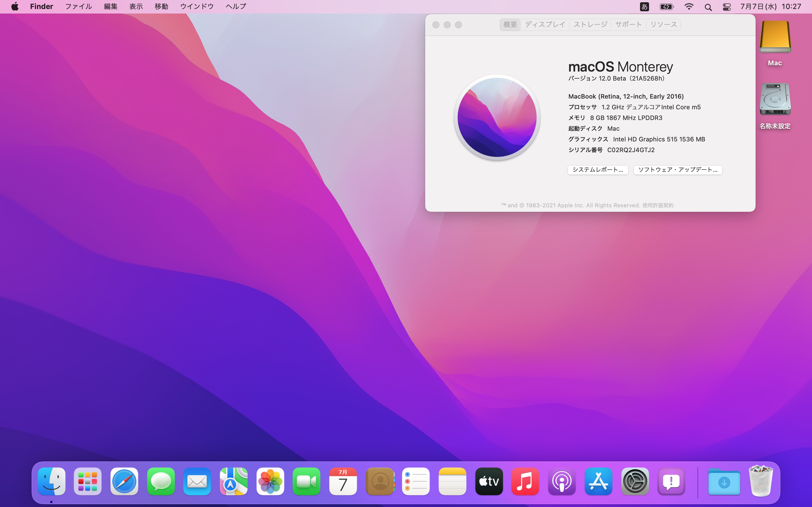Open Launchpad from the Dock
This screenshot has height=507, width=812.
click(88, 482)
